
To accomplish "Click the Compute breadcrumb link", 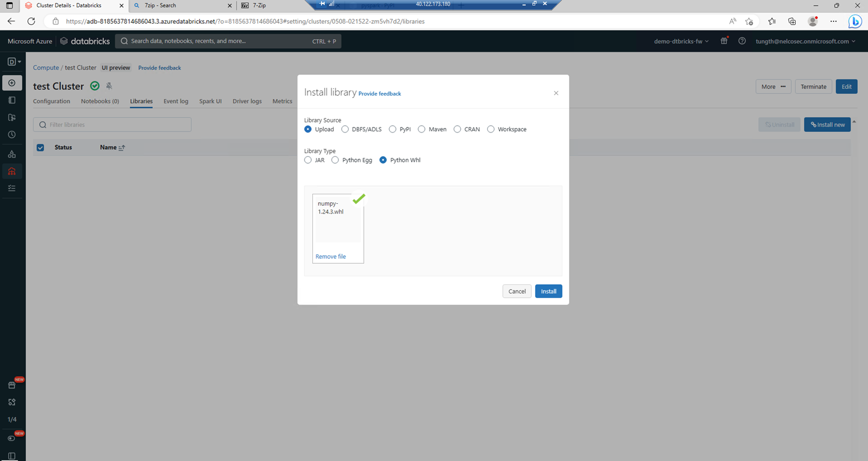I will (46, 67).
